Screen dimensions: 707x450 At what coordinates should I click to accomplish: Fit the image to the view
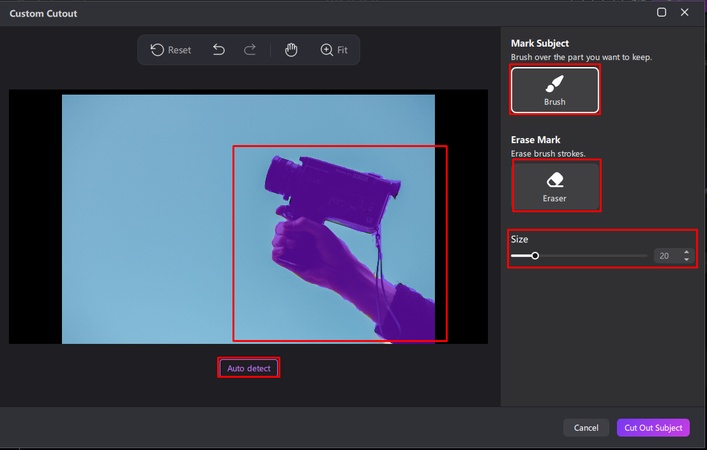click(334, 50)
